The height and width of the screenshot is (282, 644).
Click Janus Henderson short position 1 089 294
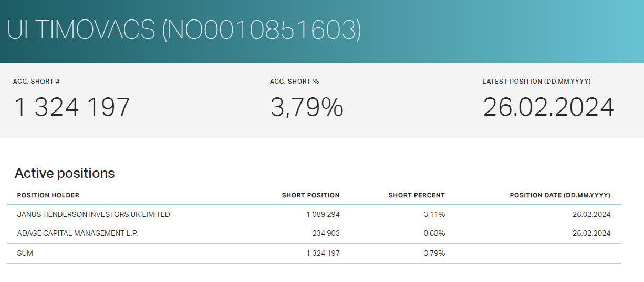[323, 214]
